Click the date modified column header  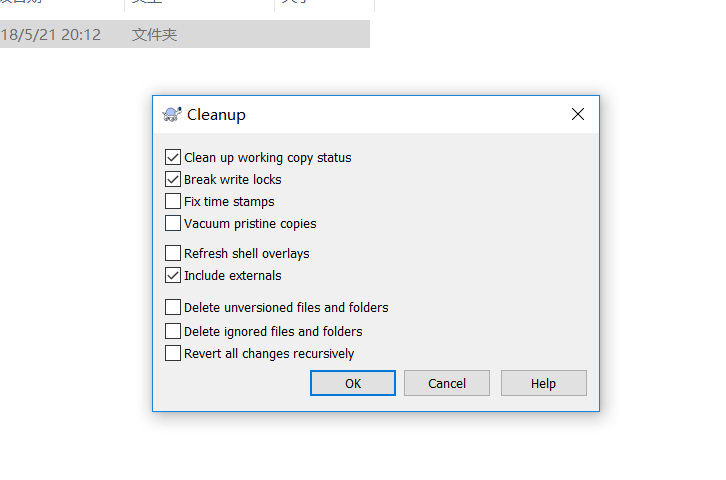click(x=62, y=2)
